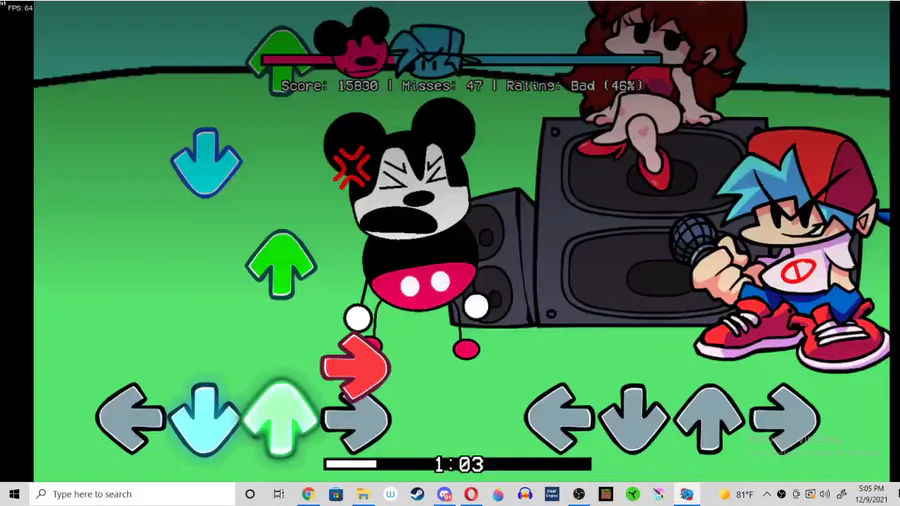Open Microsoft Store from the taskbar
900x506 pixels.
click(x=336, y=494)
